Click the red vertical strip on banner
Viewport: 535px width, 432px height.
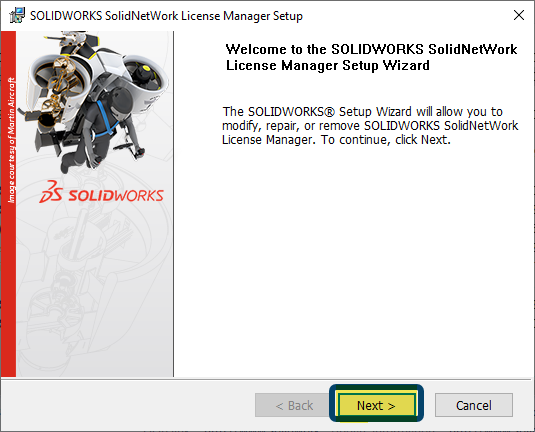tap(9, 204)
